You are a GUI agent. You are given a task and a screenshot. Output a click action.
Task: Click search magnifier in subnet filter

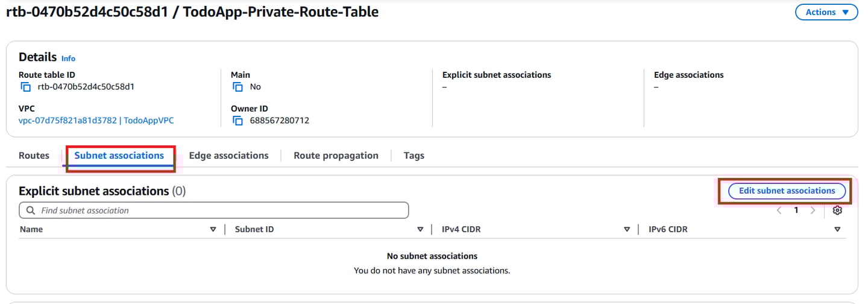[30, 211]
